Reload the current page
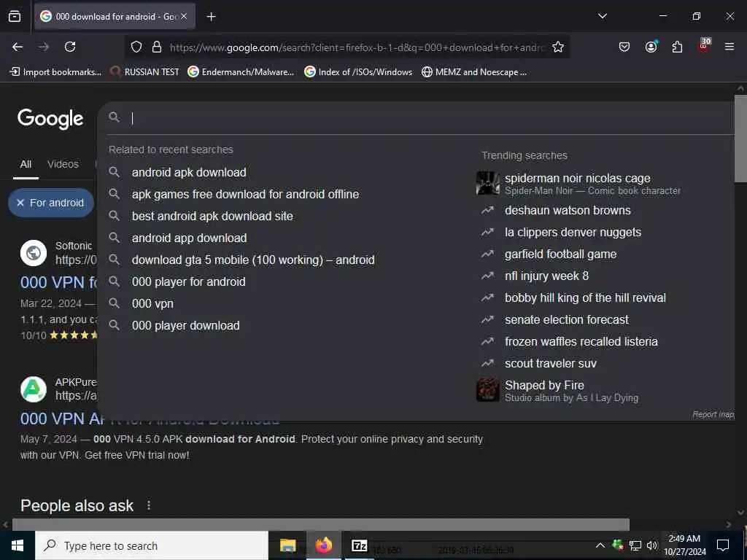The image size is (747, 560). point(70,47)
